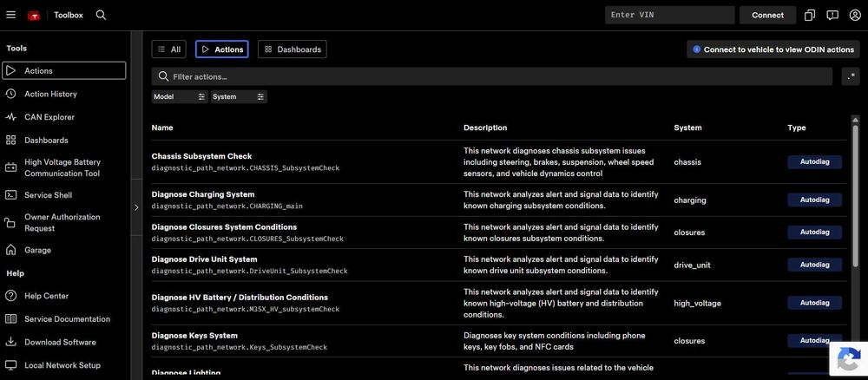Click the System column header
This screenshot has height=380, width=868.
pyautogui.click(x=687, y=128)
